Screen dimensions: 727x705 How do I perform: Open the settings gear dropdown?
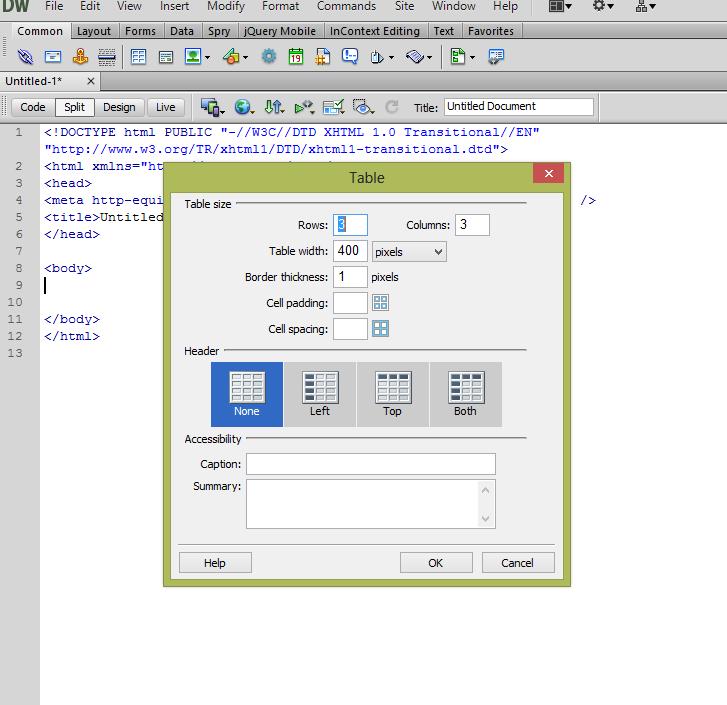(603, 6)
